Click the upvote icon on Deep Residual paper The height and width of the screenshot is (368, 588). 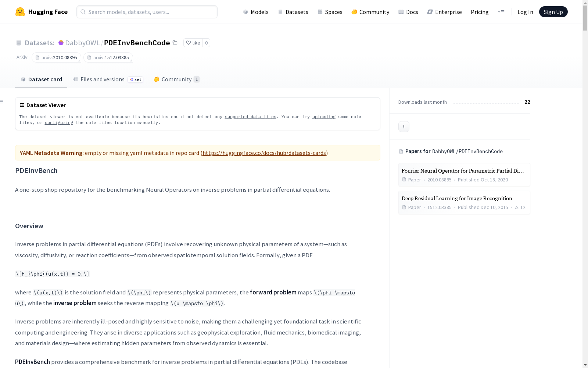pos(517,208)
